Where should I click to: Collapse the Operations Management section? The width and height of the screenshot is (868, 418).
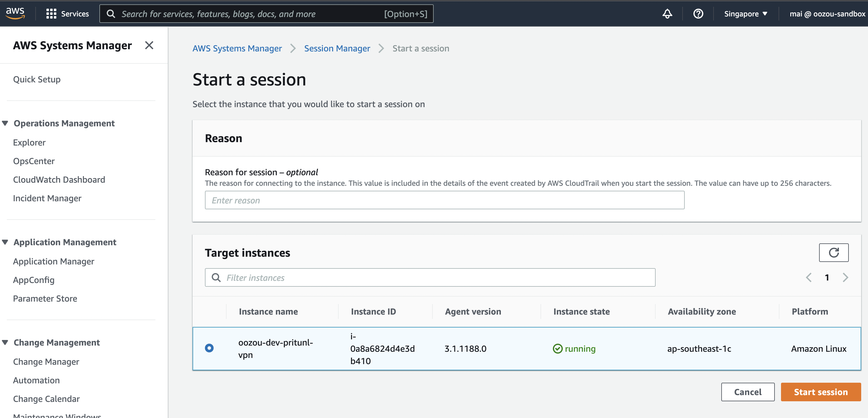[x=5, y=123]
